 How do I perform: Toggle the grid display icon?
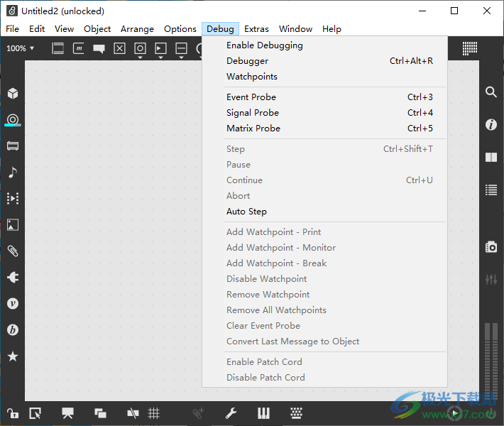(x=153, y=413)
